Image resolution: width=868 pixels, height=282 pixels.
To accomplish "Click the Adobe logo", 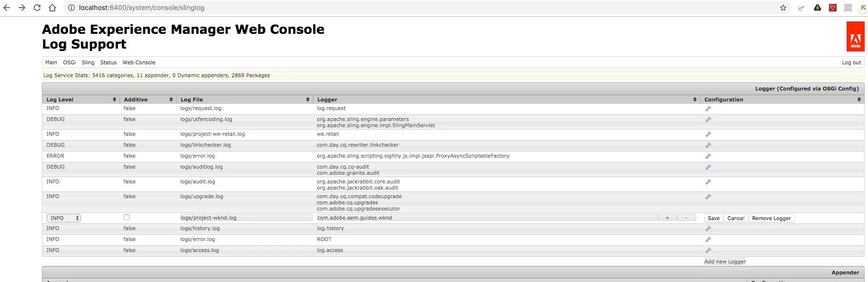I will pyautogui.click(x=855, y=36).
